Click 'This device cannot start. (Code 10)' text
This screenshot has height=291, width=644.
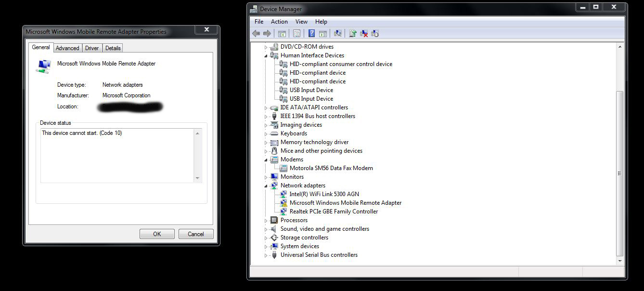point(82,133)
